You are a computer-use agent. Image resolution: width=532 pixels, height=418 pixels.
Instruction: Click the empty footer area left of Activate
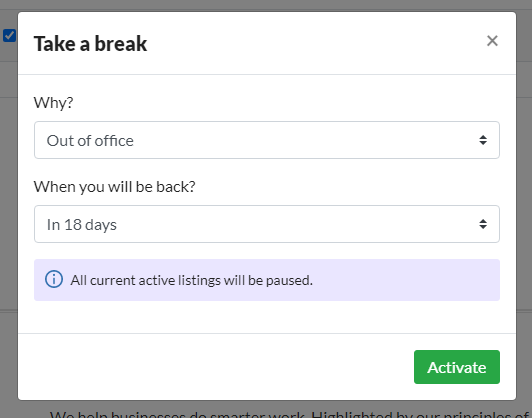(214, 367)
